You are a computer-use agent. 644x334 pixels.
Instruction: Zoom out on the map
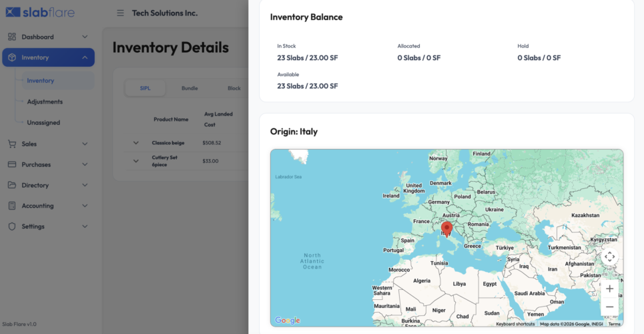(x=609, y=307)
